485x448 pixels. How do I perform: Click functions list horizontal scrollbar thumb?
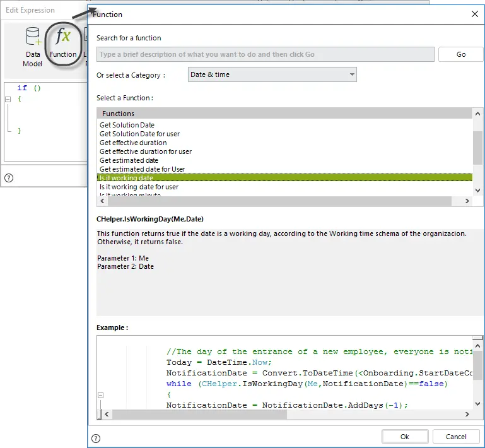[x=279, y=201]
